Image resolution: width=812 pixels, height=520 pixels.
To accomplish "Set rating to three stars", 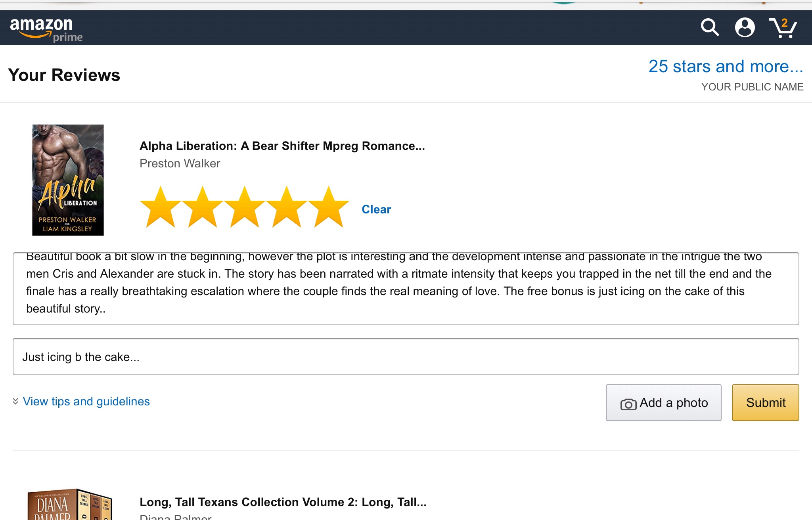I will pos(245,207).
